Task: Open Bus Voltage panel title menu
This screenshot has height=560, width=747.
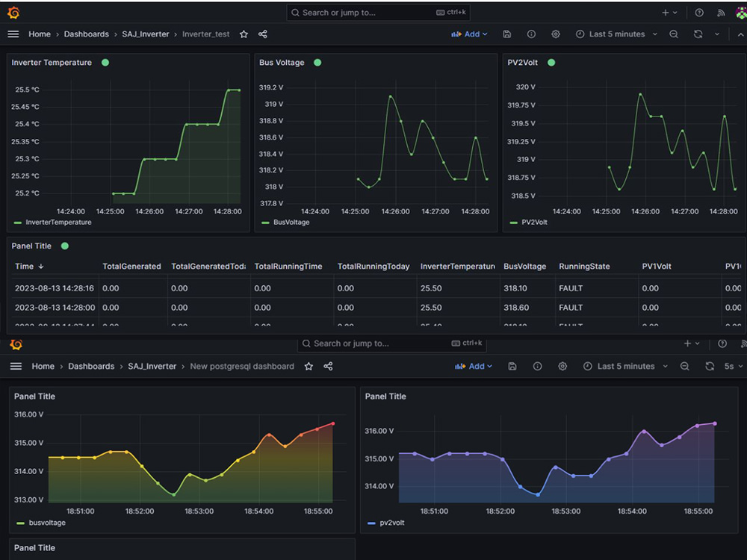Action: coord(282,63)
